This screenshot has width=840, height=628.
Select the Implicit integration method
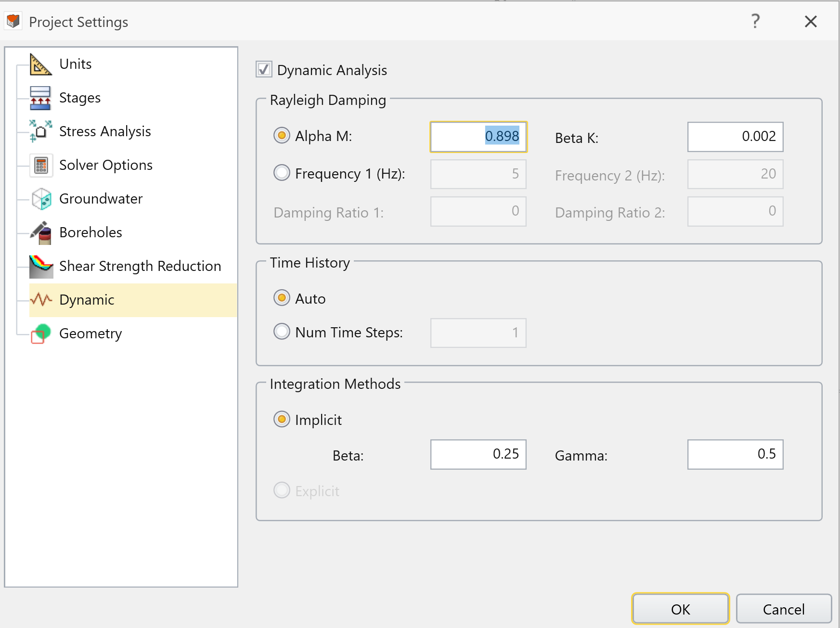coord(282,419)
